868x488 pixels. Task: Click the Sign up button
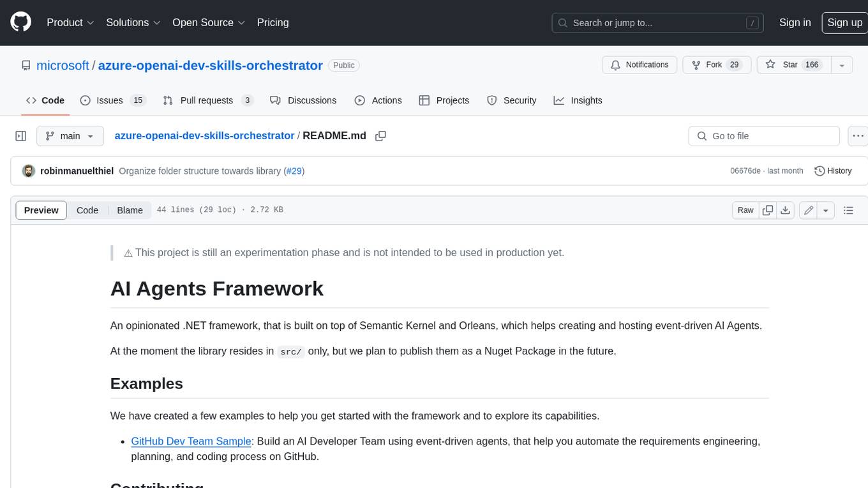tap(844, 22)
